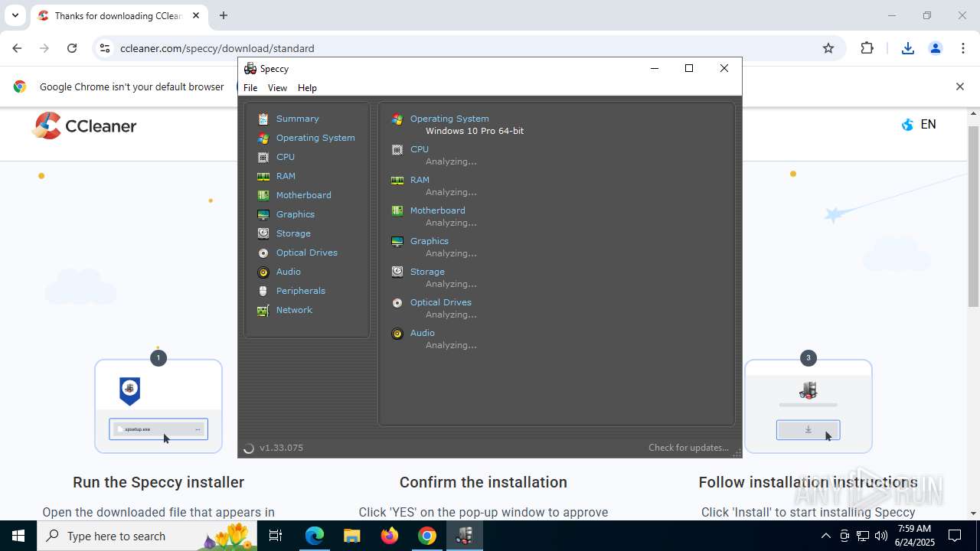Reload the page in Chrome
This screenshot has height=551, width=980.
(x=72, y=48)
